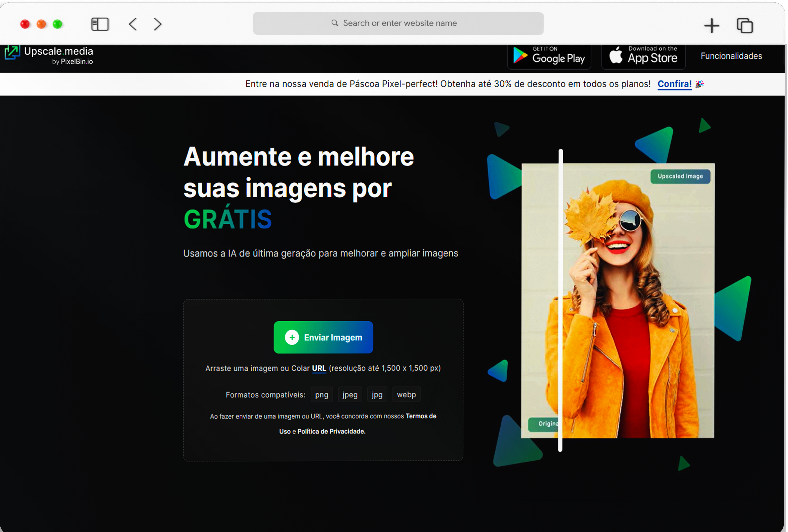Open the Funcionalidades menu
Screen dimensions: 788x532
coord(731,56)
